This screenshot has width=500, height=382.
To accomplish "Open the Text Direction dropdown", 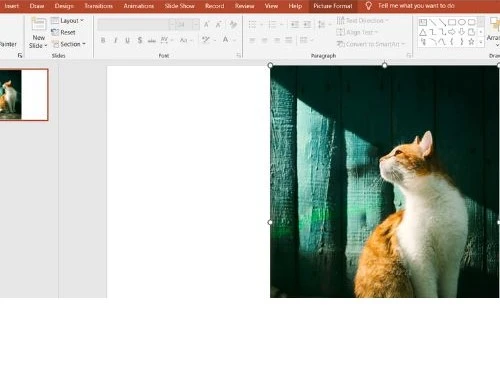I will [363, 21].
